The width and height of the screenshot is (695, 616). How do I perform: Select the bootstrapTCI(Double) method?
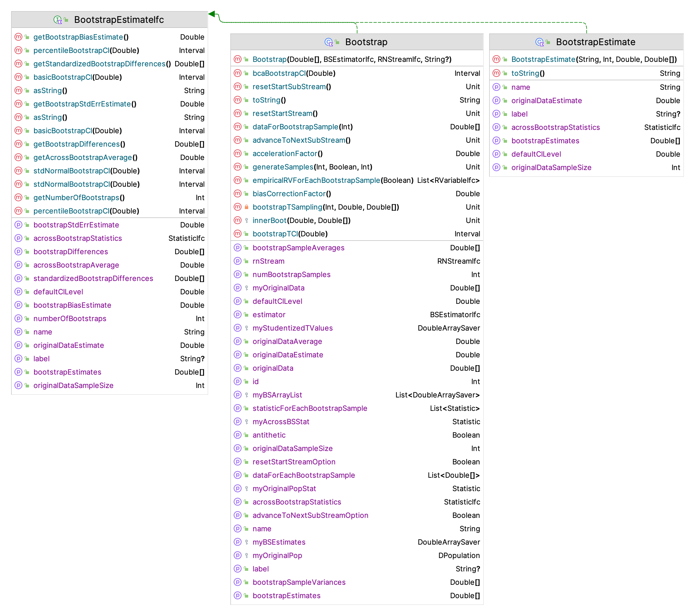(290, 234)
